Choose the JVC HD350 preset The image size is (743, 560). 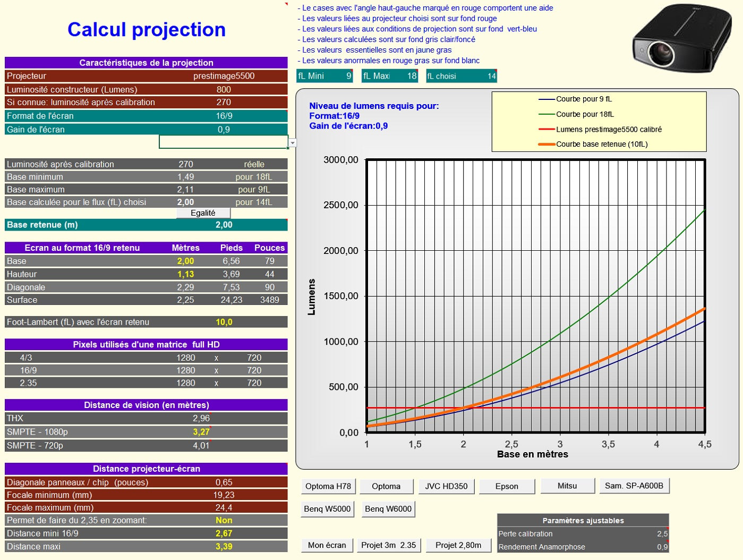tap(446, 486)
